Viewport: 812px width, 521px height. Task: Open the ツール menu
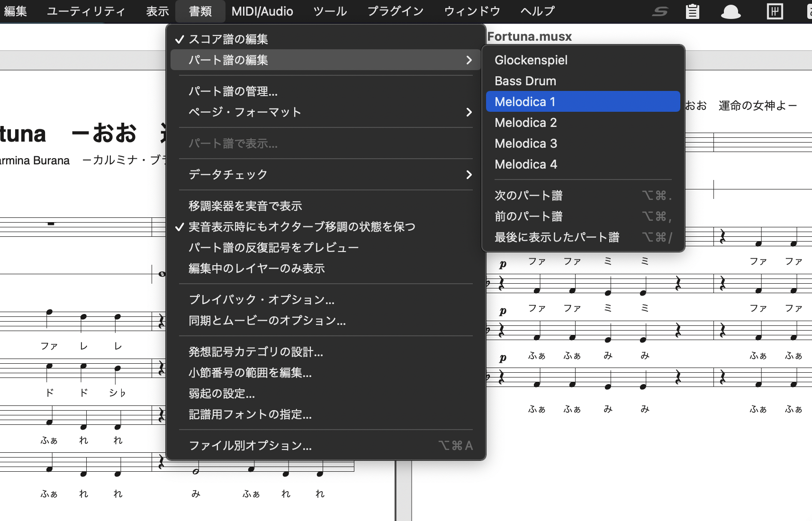tap(330, 11)
